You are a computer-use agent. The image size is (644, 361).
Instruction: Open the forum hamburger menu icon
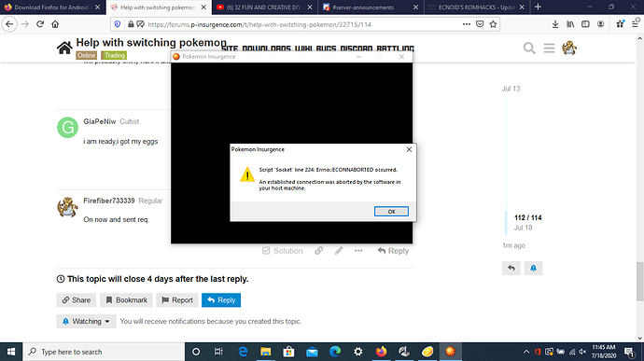coord(549,49)
